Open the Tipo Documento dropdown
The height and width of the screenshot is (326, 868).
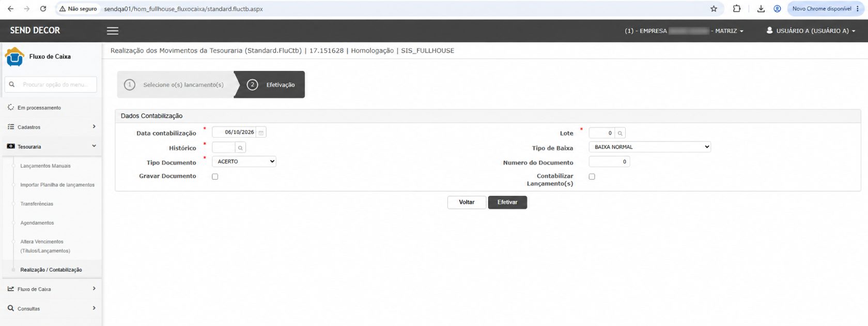pos(244,161)
